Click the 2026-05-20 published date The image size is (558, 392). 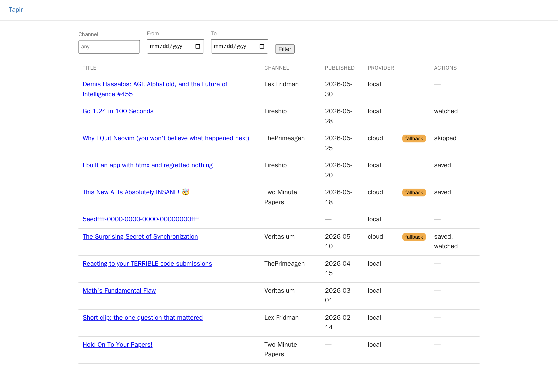pos(338,170)
